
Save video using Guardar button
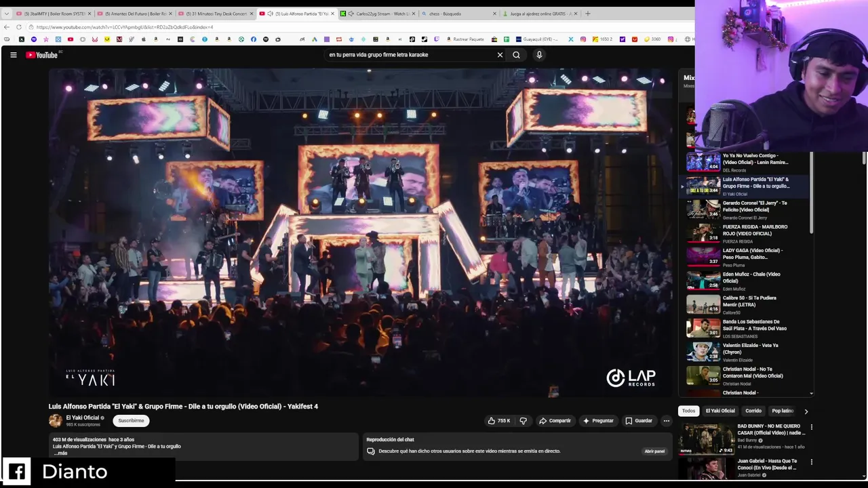(639, 421)
